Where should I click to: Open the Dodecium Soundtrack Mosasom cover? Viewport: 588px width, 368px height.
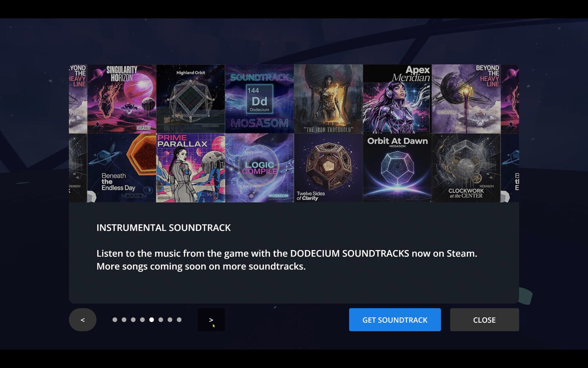coord(260,99)
